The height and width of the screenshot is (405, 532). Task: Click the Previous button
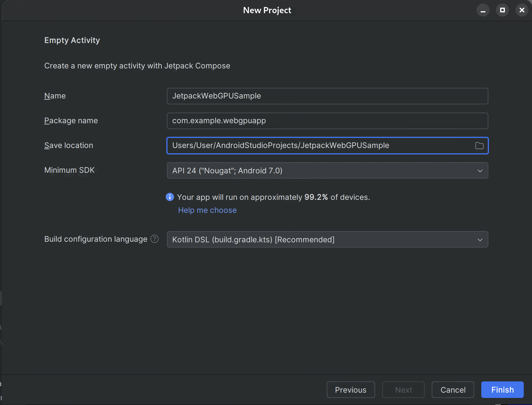point(351,390)
